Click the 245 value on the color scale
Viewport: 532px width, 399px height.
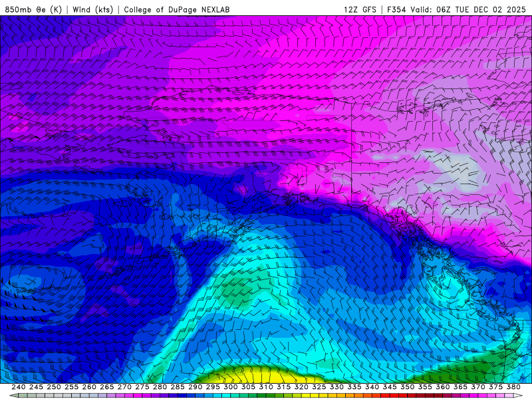36,387
